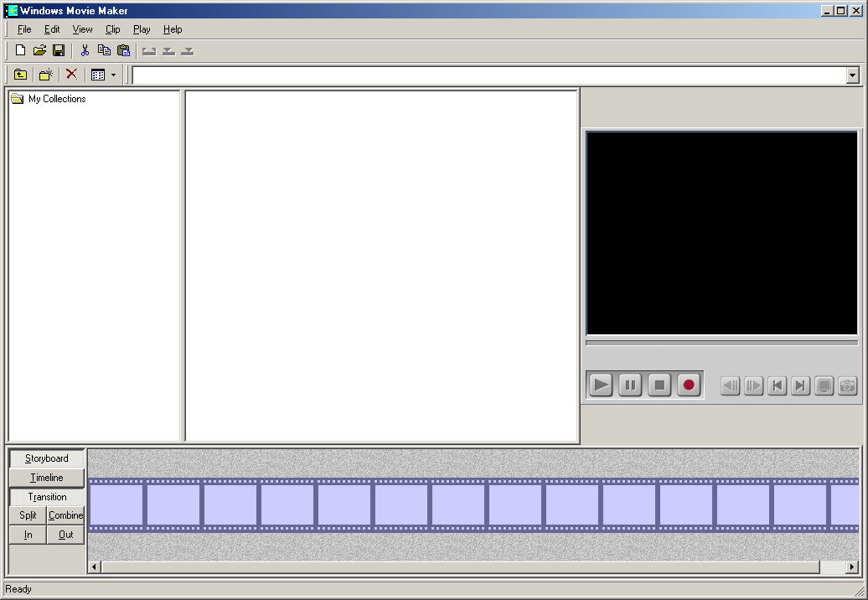This screenshot has height=600, width=868.
Task: Pause playback in the monitor
Action: point(630,385)
